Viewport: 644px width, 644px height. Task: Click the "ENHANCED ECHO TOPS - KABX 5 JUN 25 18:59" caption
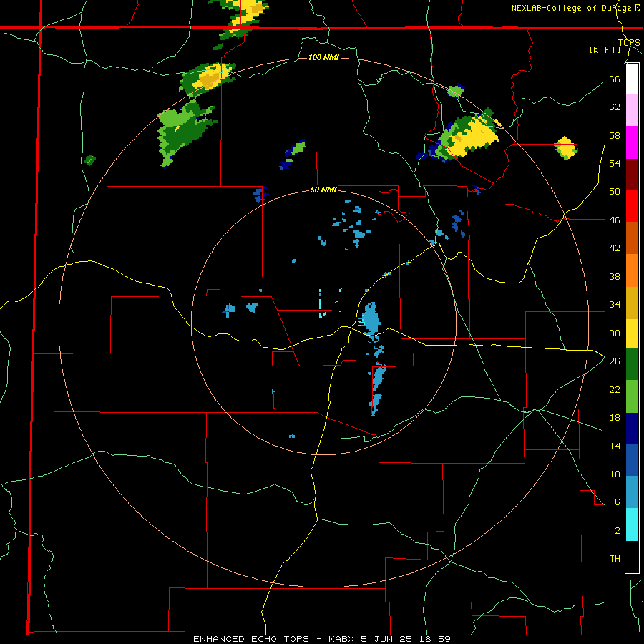click(x=322, y=639)
